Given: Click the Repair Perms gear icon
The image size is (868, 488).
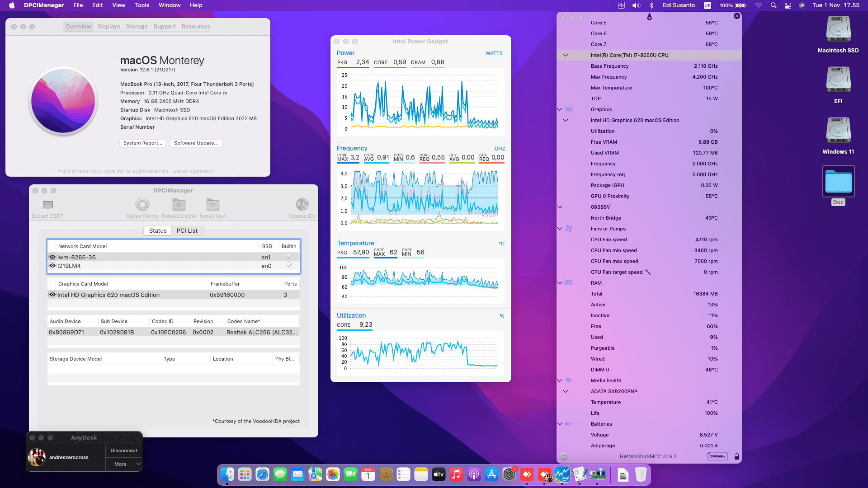Looking at the screenshot, I should (x=142, y=205).
